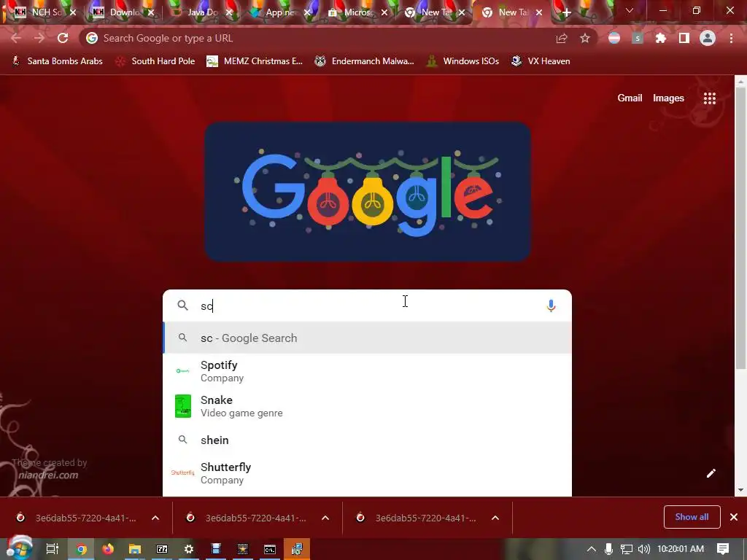
Task: Open Task View on taskbar
Action: [53, 549]
